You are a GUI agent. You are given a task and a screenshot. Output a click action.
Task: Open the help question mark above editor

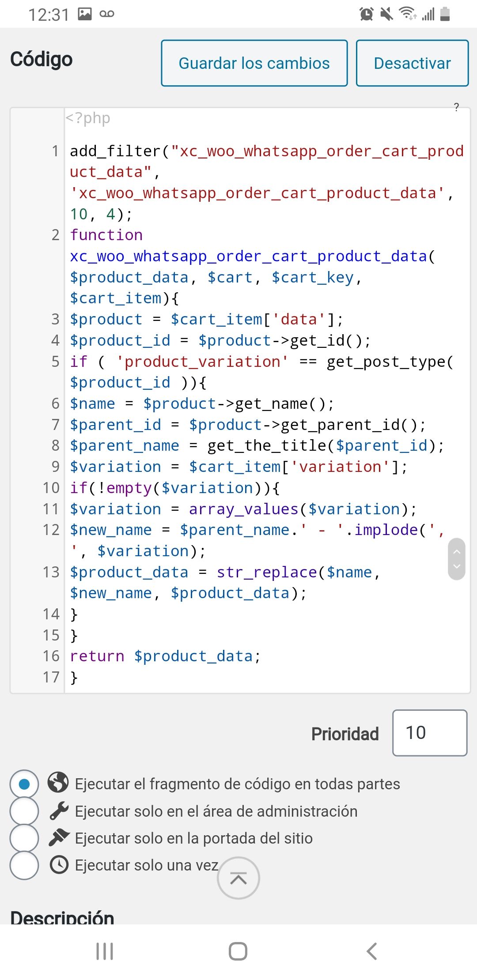[x=456, y=107]
